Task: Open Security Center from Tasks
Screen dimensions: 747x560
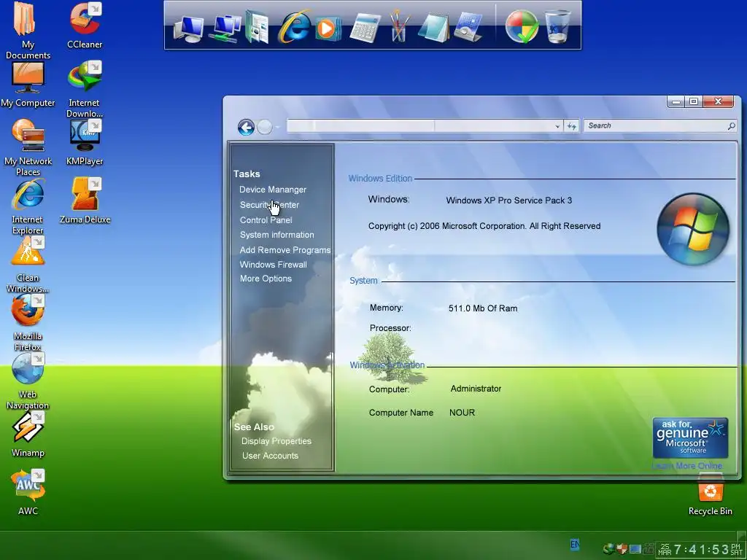Action: [269, 205]
